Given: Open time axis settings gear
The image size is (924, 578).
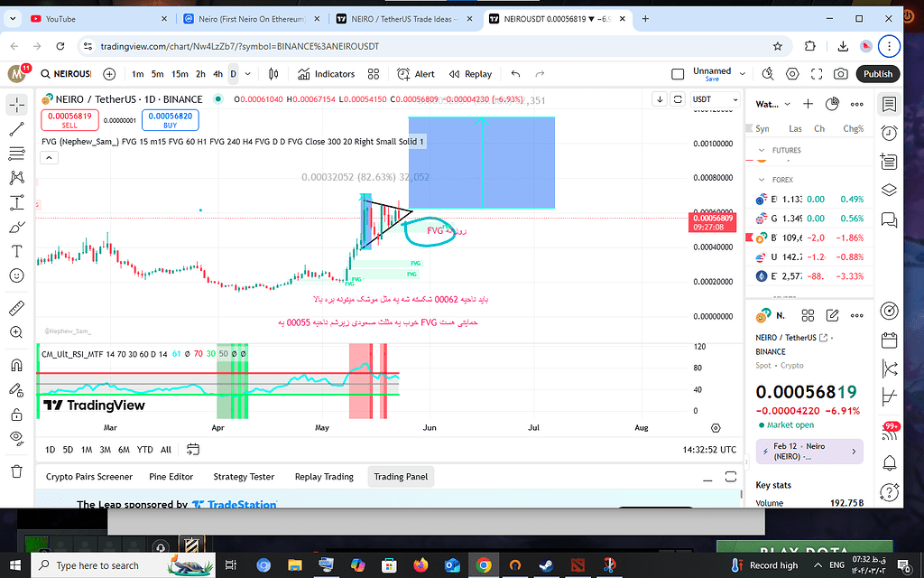Looking at the screenshot, I should [x=716, y=427].
